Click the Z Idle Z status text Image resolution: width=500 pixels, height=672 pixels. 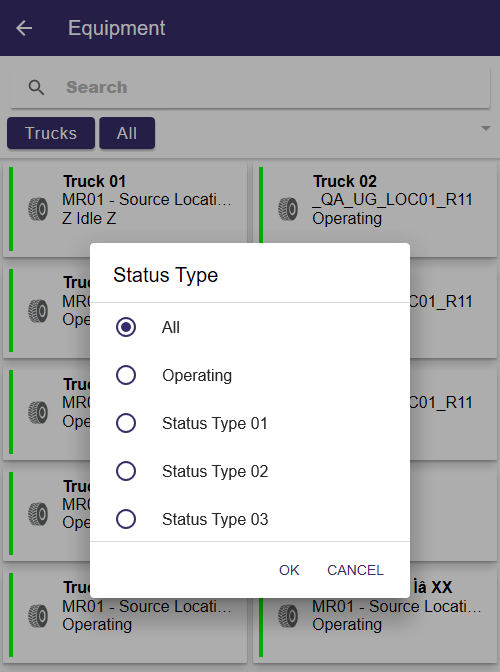tap(89, 219)
